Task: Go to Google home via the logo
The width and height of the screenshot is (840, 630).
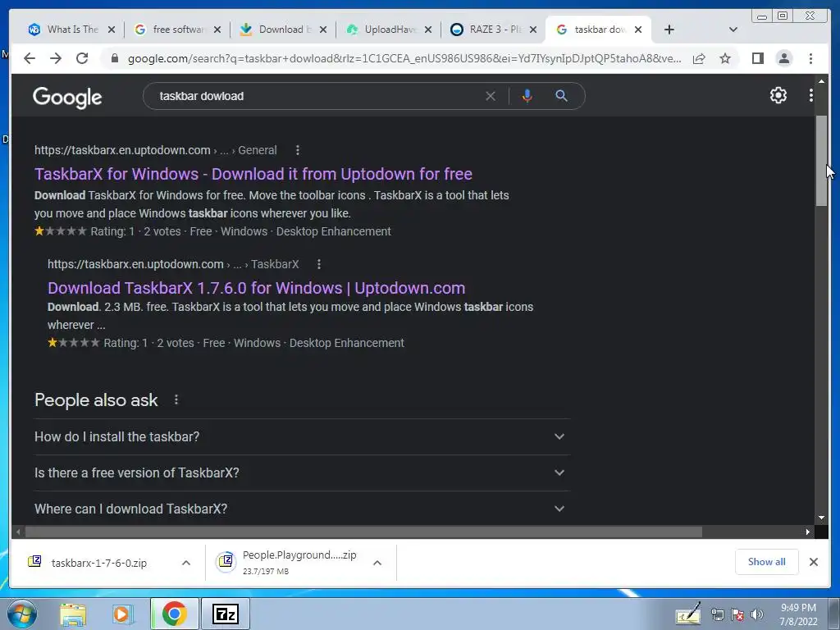Action: 67,97
